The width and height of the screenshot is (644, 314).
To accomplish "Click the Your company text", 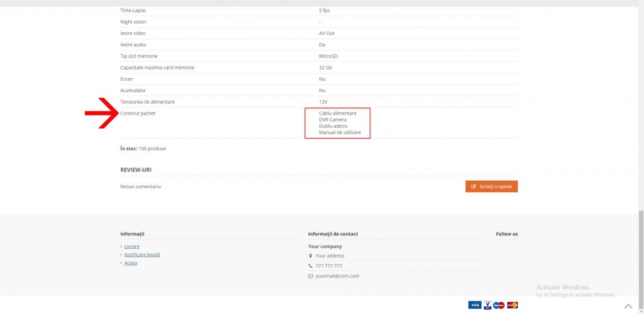I will [325, 246].
